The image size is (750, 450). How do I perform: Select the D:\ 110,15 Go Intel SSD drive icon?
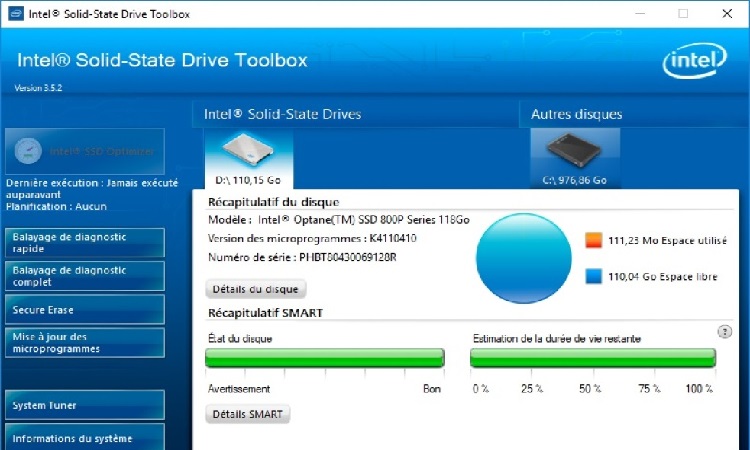[248, 159]
